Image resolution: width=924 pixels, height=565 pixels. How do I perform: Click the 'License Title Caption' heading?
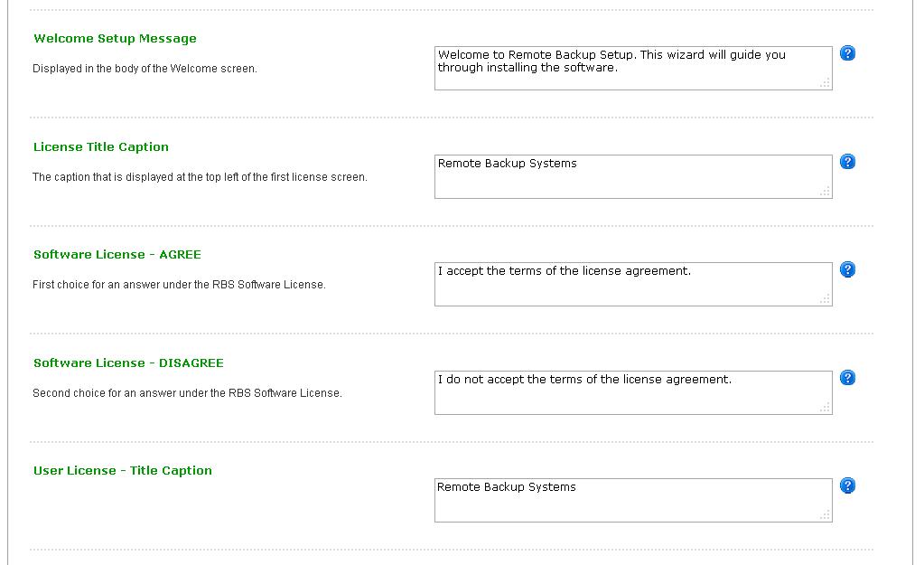tap(101, 146)
